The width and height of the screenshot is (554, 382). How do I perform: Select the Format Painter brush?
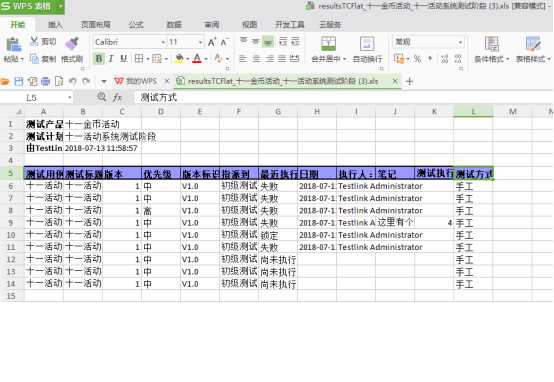point(72,43)
